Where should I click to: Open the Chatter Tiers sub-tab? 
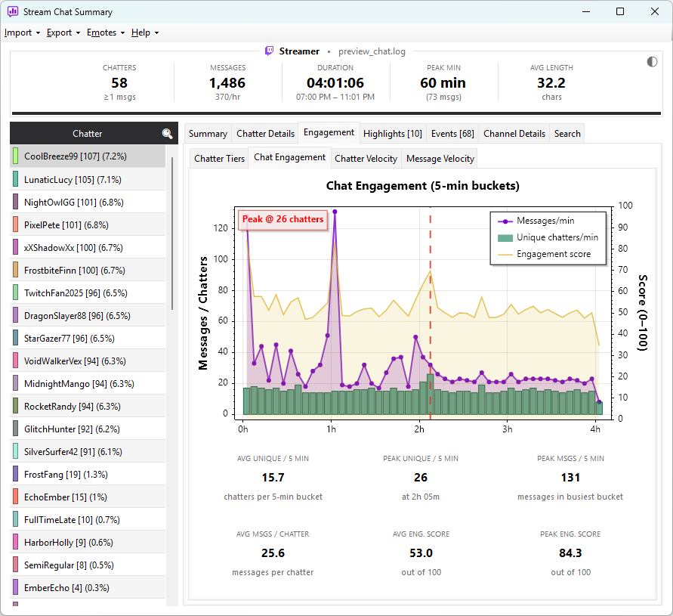[219, 159]
